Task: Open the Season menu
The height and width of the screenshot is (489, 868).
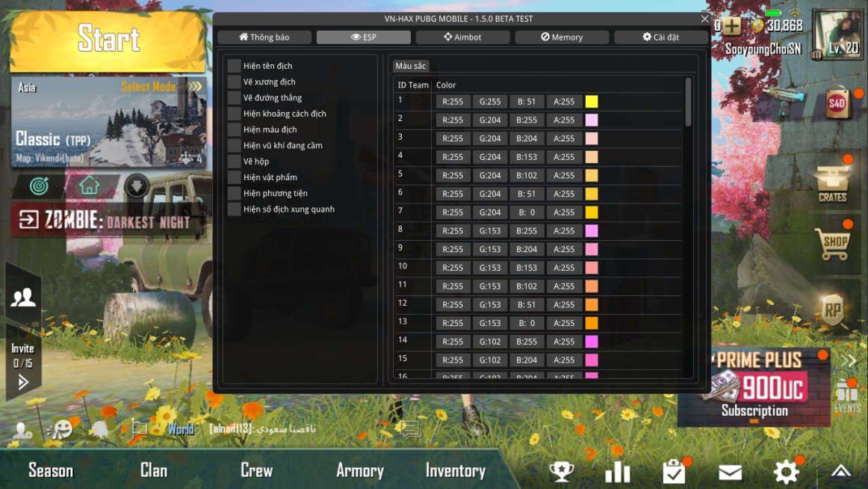Action: [51, 471]
